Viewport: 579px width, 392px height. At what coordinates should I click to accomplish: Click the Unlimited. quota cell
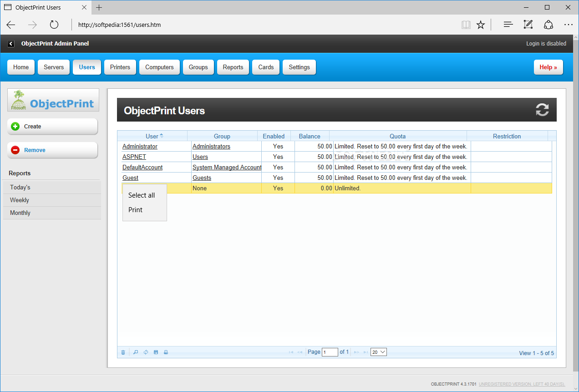(402, 188)
